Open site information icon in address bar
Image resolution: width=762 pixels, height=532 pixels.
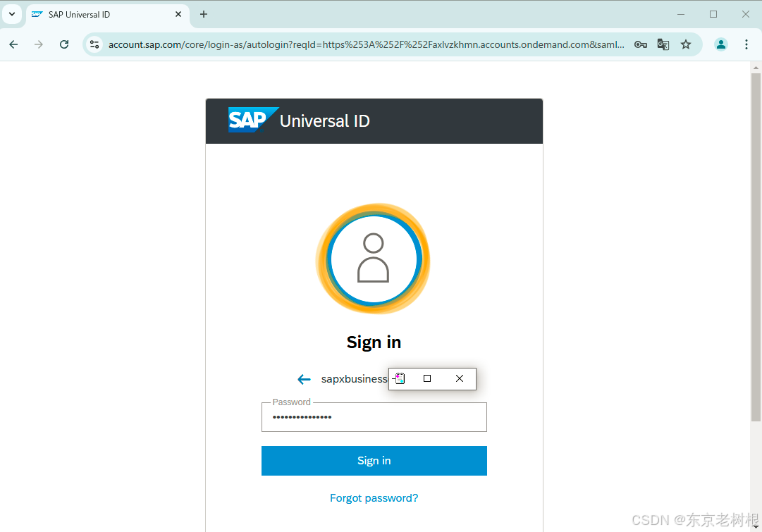pos(94,44)
